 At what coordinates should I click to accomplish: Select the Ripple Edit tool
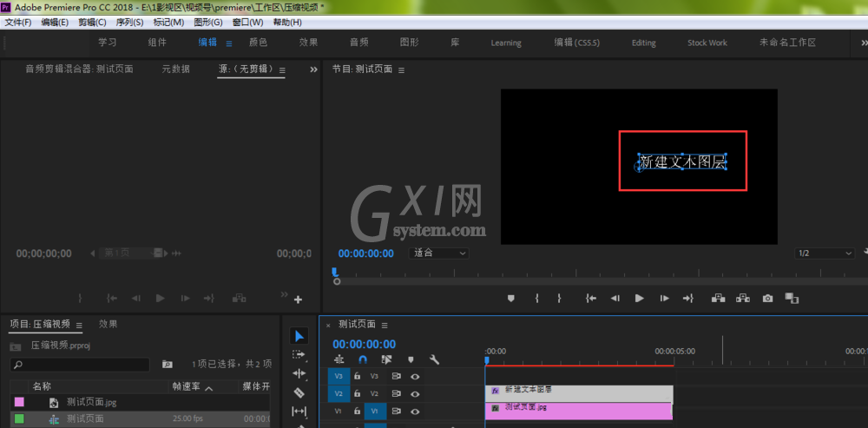[299, 373]
